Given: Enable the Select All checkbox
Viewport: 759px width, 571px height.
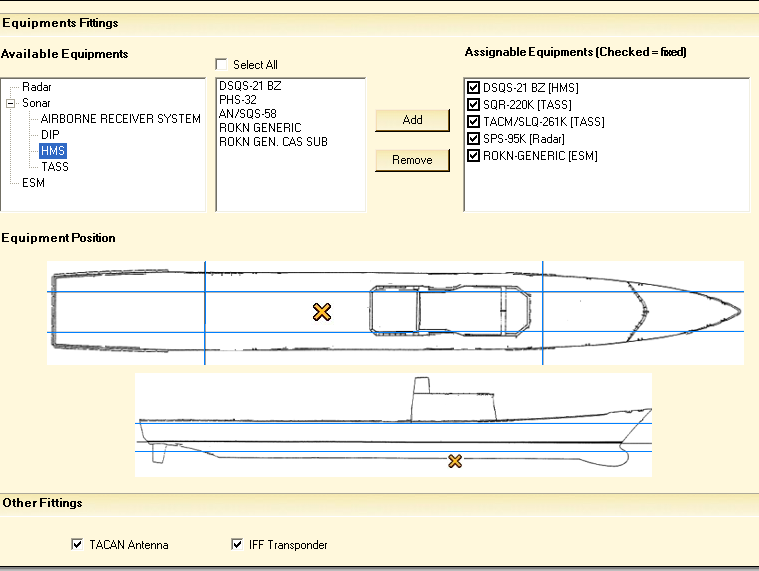Looking at the screenshot, I should point(222,65).
